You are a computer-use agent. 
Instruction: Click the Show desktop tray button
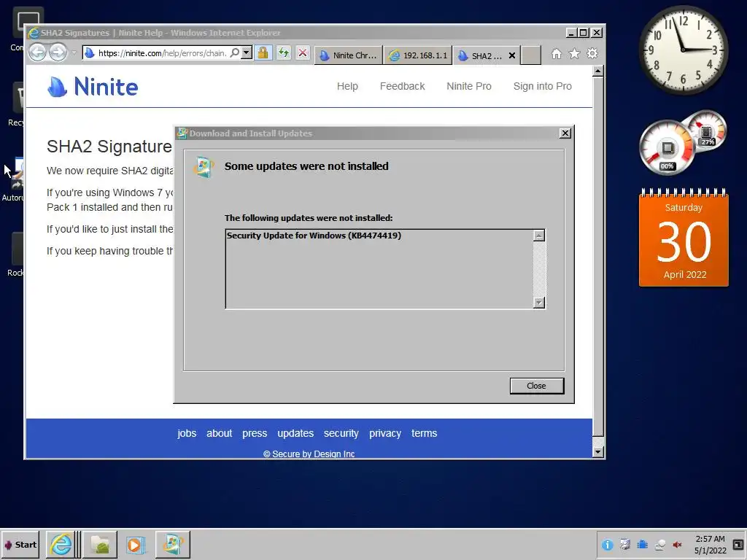click(x=738, y=544)
